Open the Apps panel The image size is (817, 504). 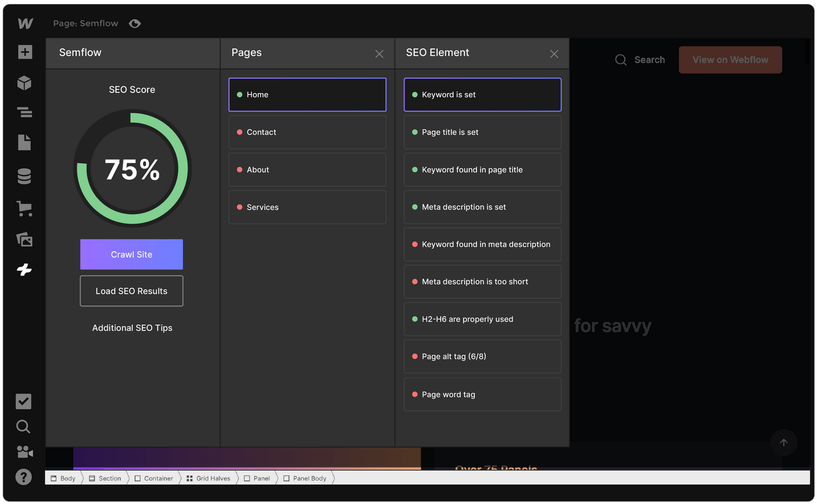point(24,270)
